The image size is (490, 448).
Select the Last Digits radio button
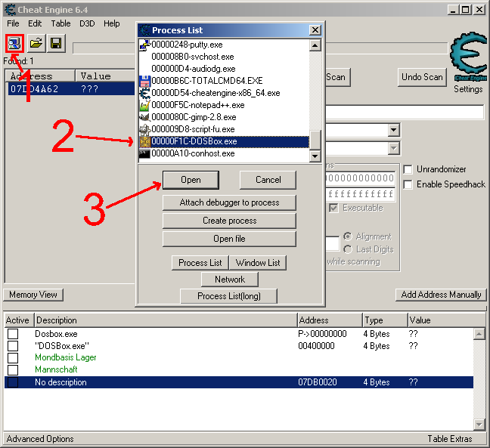[x=348, y=249]
